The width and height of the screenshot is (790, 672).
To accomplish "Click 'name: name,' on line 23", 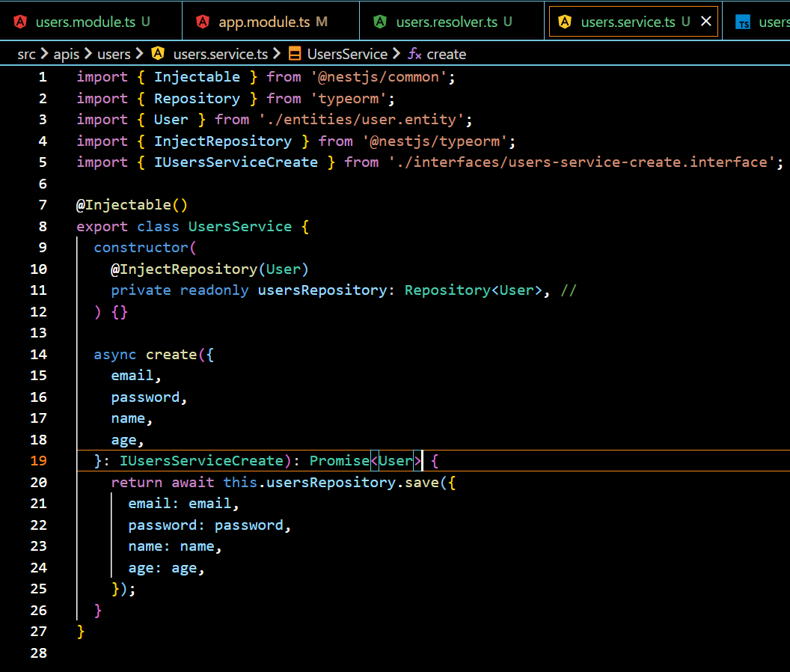I will click(x=175, y=546).
